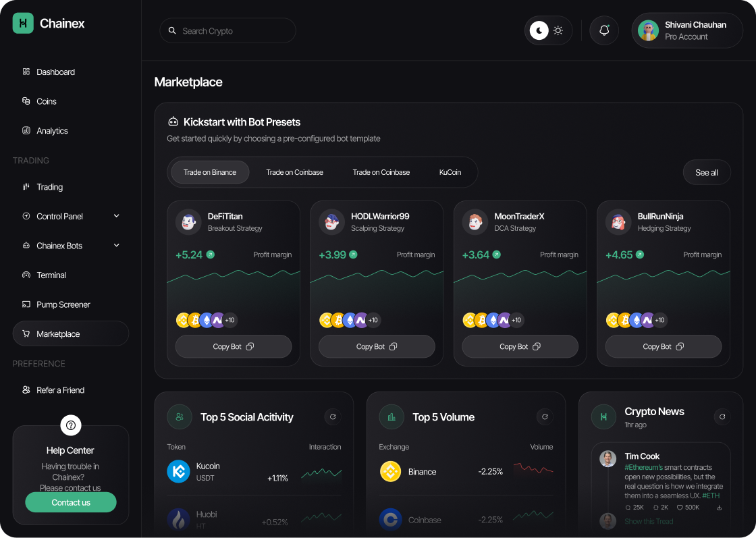Expand the Control Panel chevron
The height and width of the screenshot is (538, 756).
[x=116, y=216]
